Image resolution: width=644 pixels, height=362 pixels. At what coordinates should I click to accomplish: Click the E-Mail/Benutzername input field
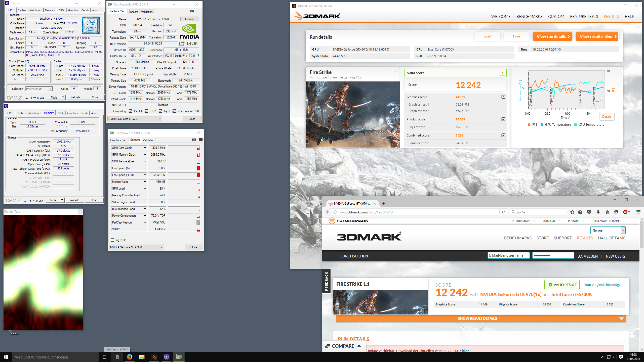click(x=508, y=255)
